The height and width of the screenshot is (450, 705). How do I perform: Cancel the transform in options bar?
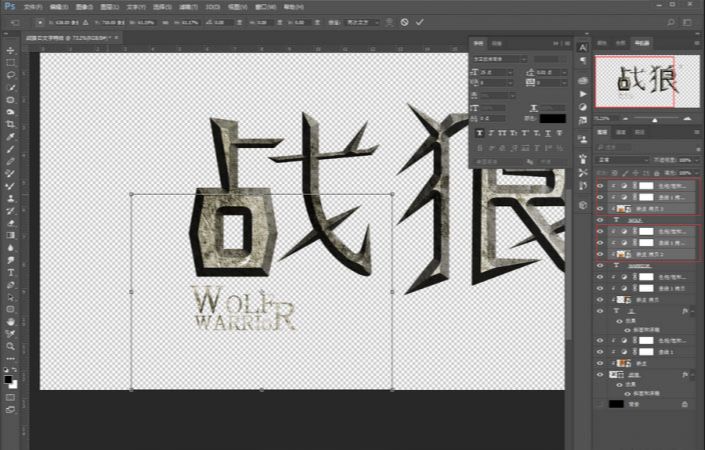[x=404, y=22]
